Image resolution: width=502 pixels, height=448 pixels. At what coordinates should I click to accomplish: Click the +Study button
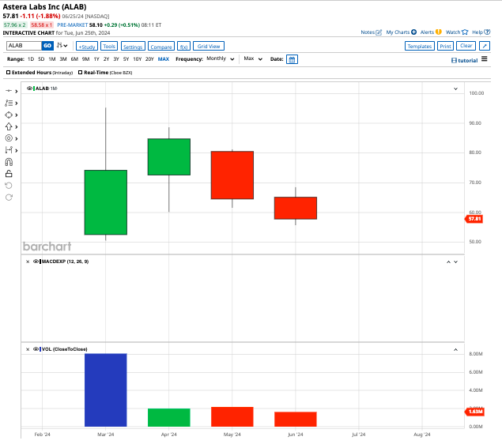pos(86,47)
